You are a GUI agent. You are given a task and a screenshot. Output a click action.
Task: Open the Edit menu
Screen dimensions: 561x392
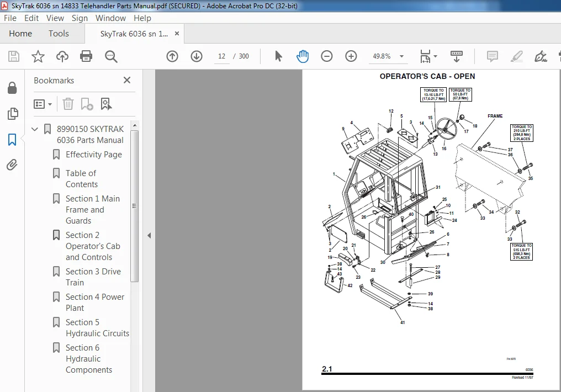31,18
